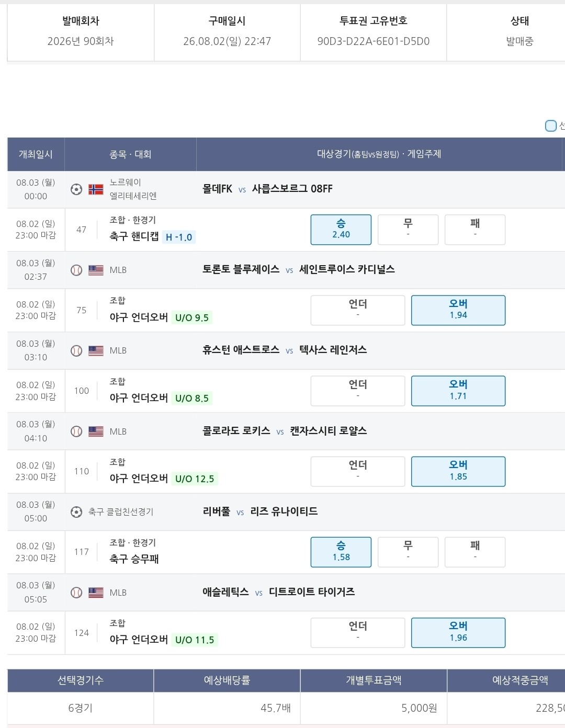Click the soccer ball icon for Liverpool friendly
565x728 pixels.
click(x=76, y=512)
